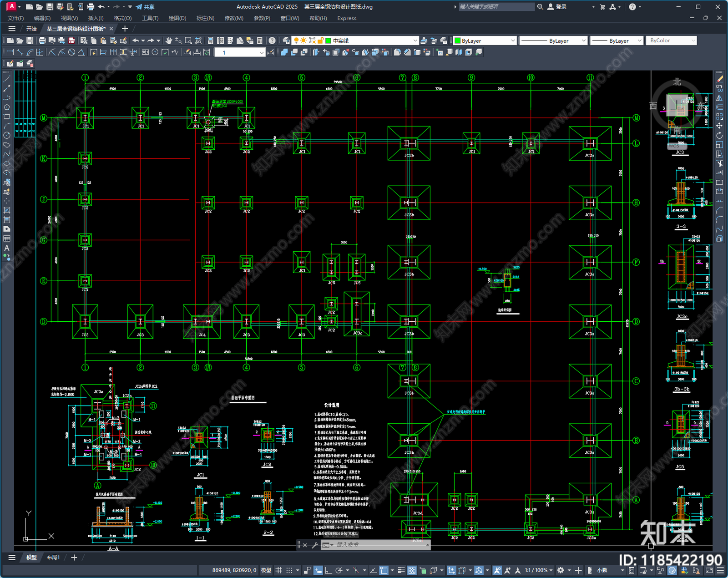The image size is (728, 578).
Task: Open annotation scale 1:1 / 100% dropdown
Action: 539,570
